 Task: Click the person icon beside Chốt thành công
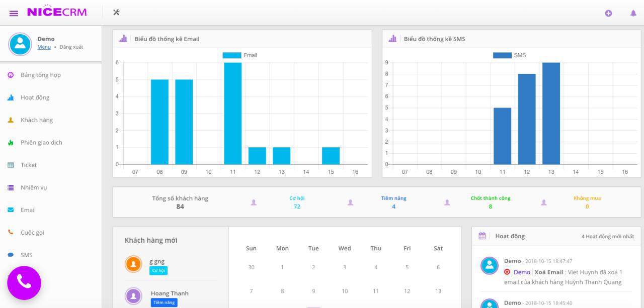tap(447, 202)
